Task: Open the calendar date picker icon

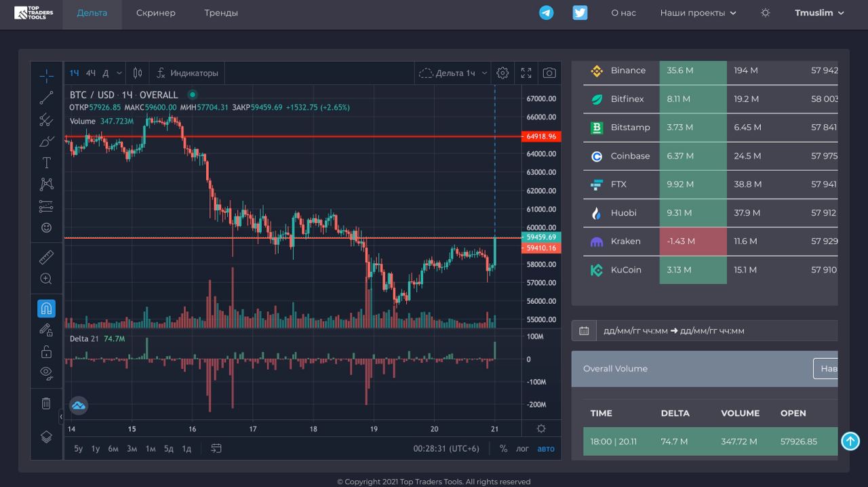Action: coord(584,331)
